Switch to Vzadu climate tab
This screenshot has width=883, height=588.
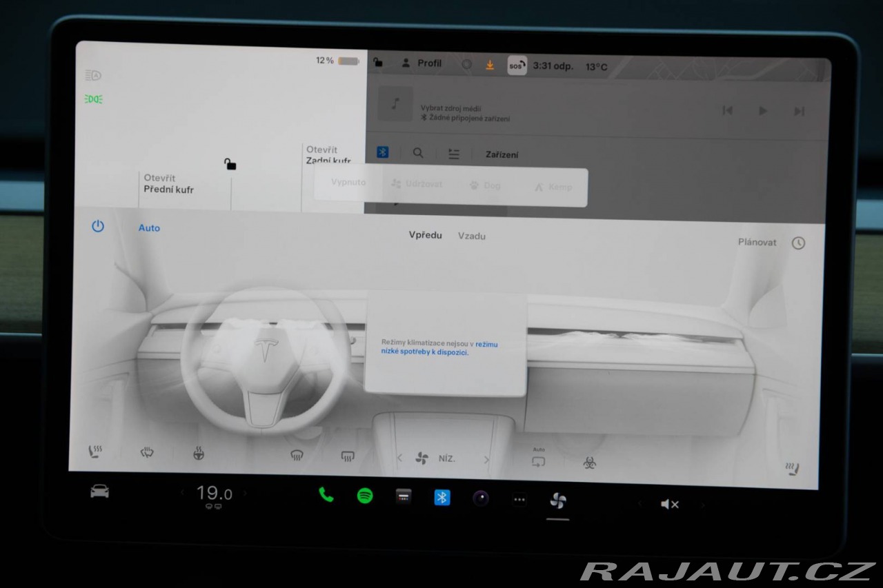tap(472, 236)
